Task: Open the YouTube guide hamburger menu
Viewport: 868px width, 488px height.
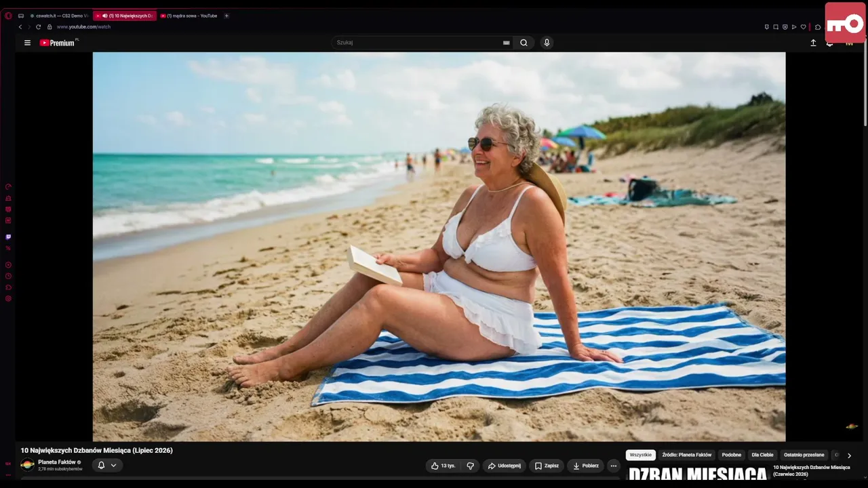Action: pyautogui.click(x=27, y=43)
